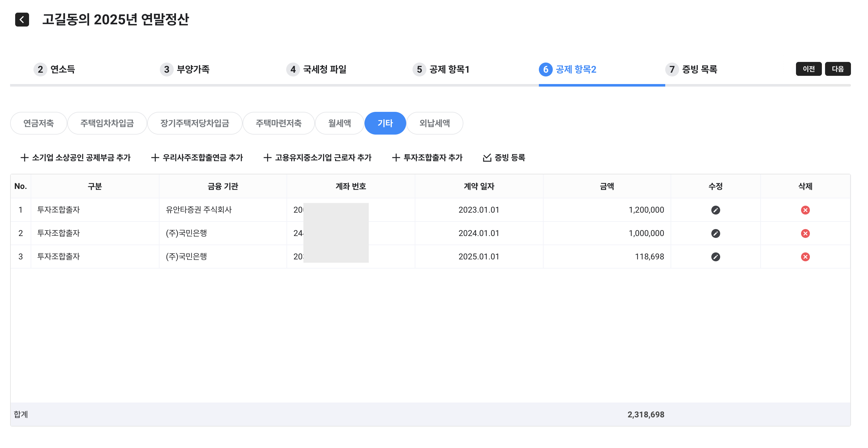
Task: Switch to 연금저축 sub-tab
Action: point(39,123)
